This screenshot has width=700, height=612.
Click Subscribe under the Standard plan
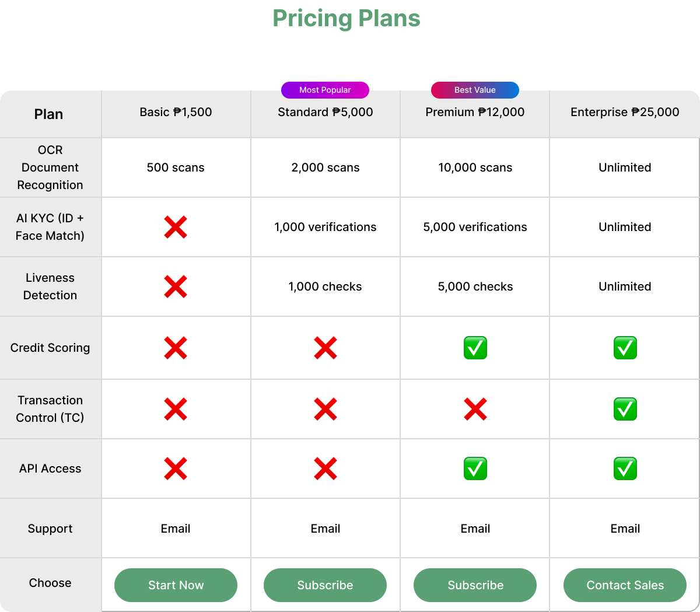pos(325,585)
